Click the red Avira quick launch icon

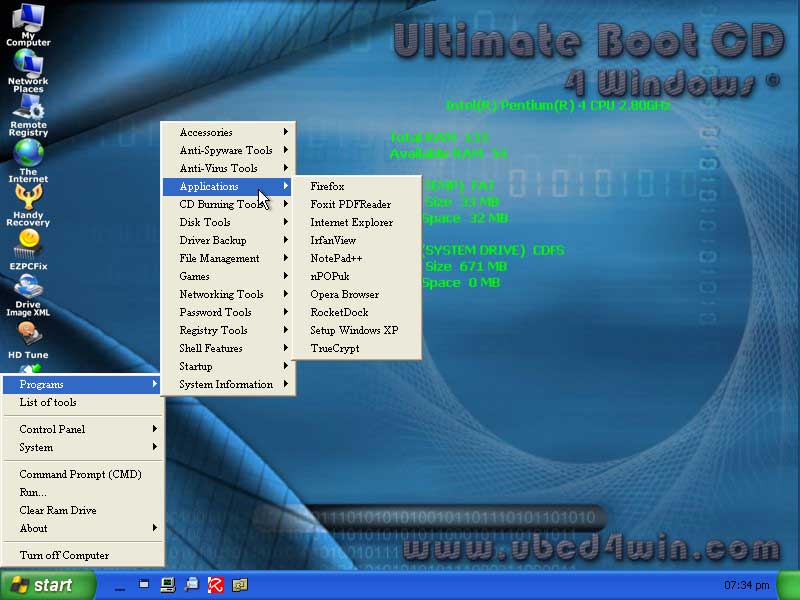[x=215, y=585]
